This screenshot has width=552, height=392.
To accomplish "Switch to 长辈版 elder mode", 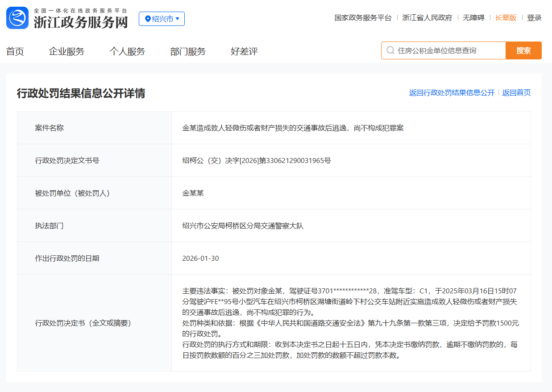I will point(506,18).
